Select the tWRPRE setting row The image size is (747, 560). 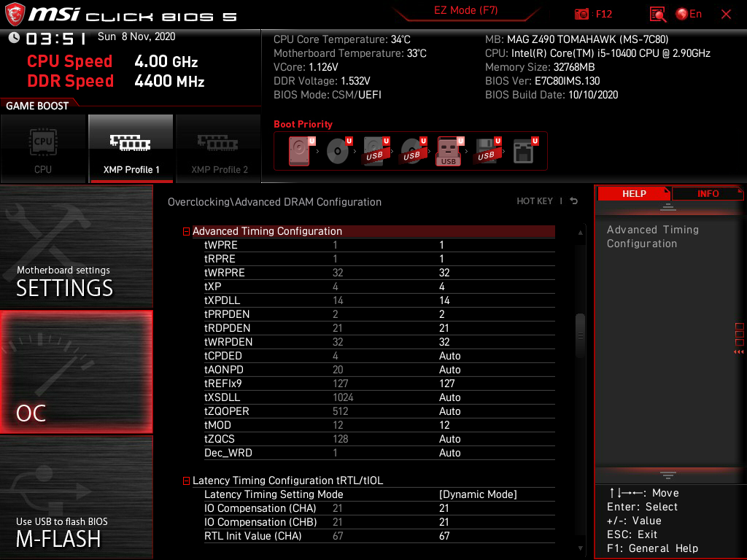(x=379, y=273)
